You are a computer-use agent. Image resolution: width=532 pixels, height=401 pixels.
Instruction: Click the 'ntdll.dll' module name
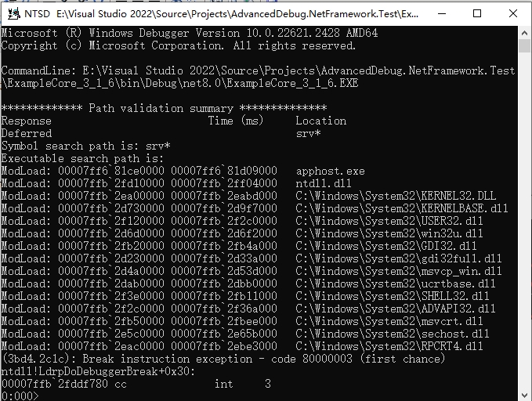[324, 183]
